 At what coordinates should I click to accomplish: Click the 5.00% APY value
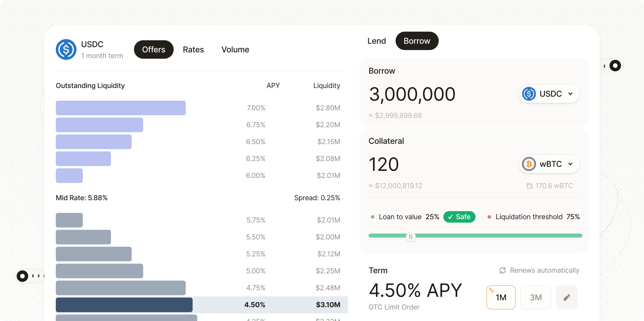coord(256,271)
